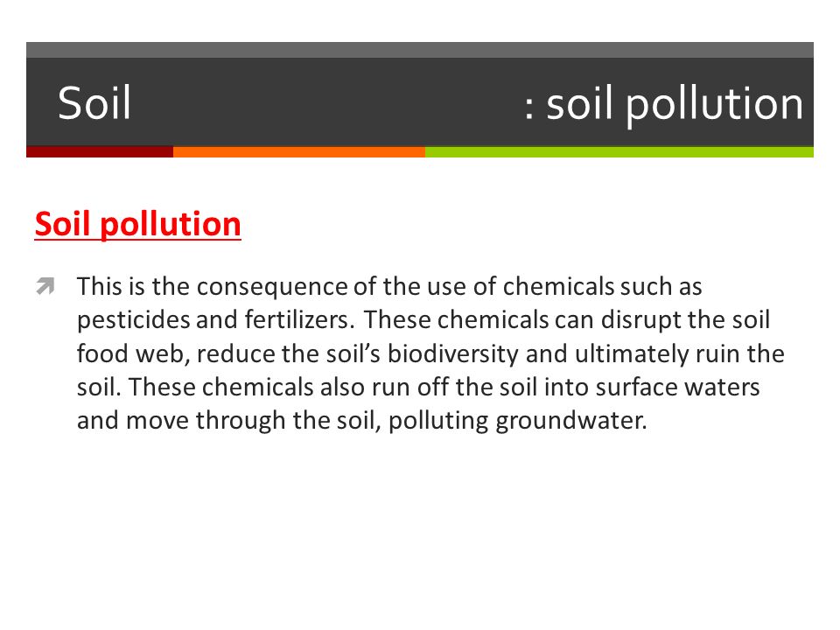Pick the orange accent bar segment
This screenshot has width=840, height=630.
pyautogui.click(x=299, y=152)
